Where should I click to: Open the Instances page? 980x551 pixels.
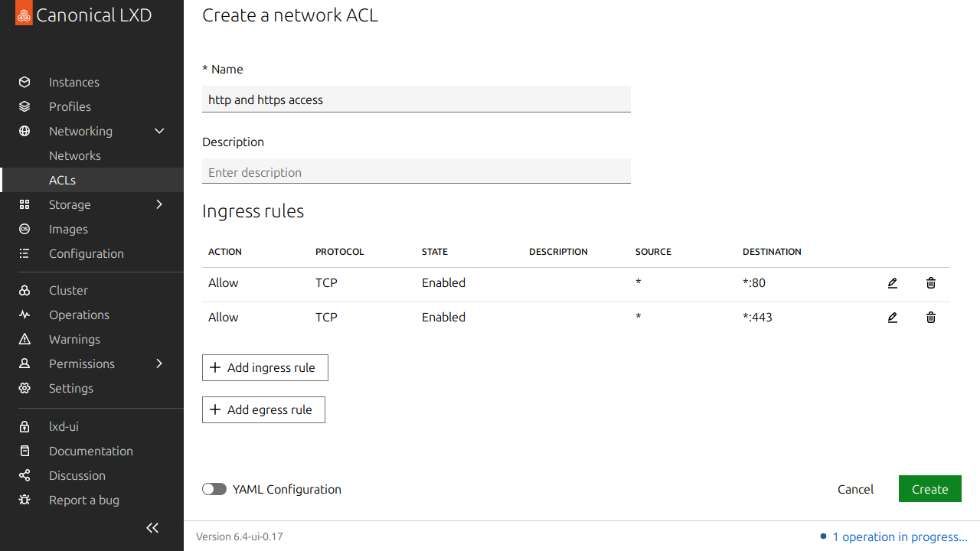click(73, 82)
